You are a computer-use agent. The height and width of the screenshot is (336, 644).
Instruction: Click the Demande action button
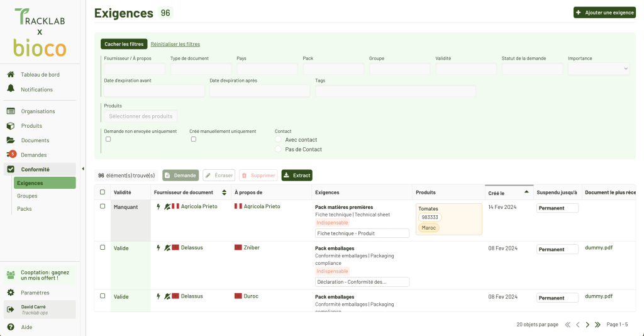click(180, 176)
